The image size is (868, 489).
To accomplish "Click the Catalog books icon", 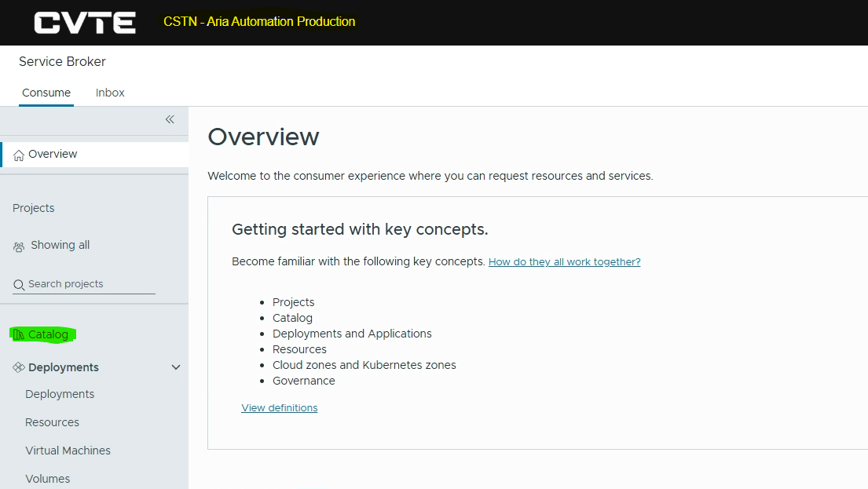I will pyautogui.click(x=19, y=334).
